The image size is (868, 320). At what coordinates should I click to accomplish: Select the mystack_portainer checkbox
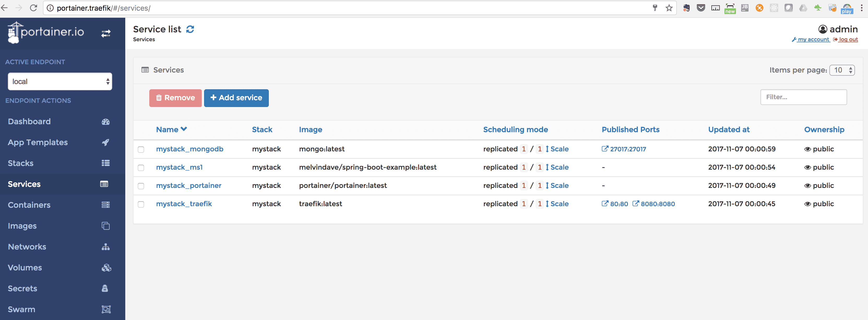click(141, 186)
